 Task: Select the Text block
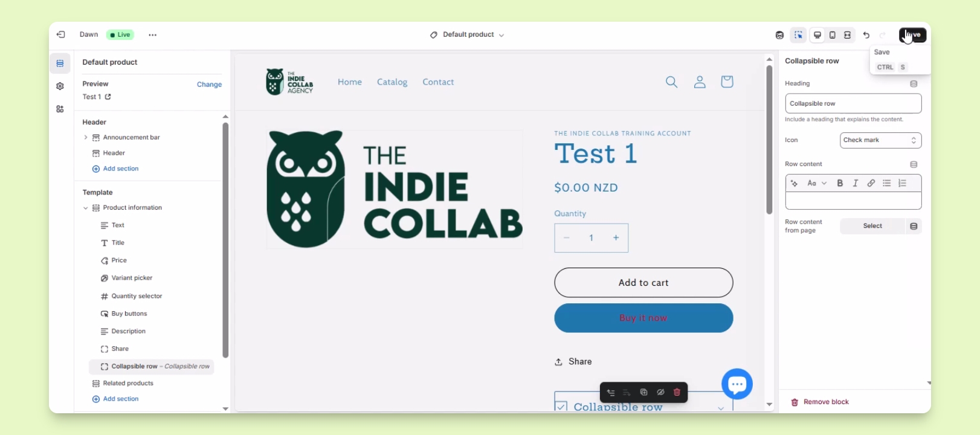pos(118,225)
